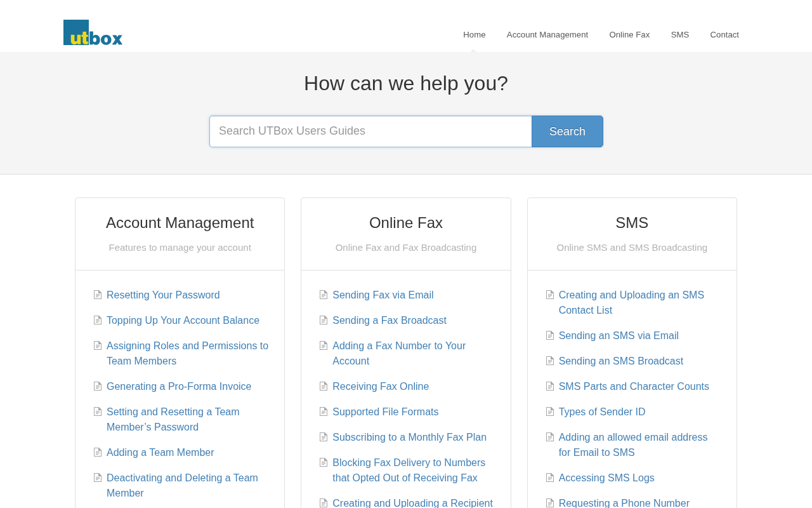This screenshot has height=508, width=812.
Task: Go to the Contact menu item
Action: pos(724,35)
